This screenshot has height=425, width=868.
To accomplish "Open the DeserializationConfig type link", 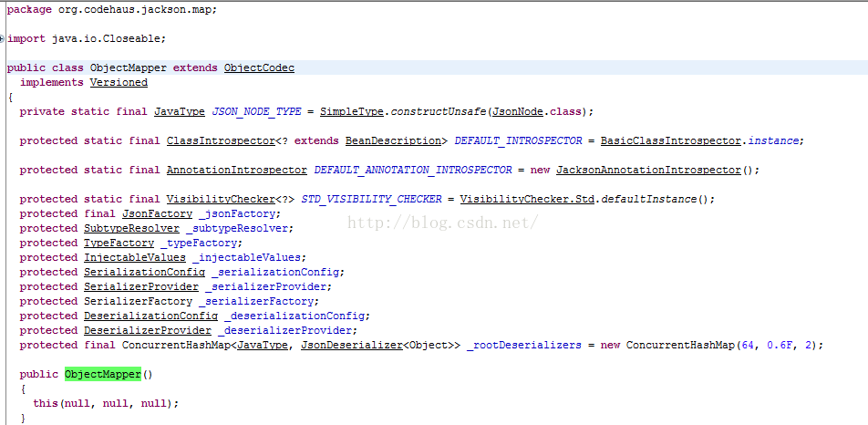I will (150, 316).
